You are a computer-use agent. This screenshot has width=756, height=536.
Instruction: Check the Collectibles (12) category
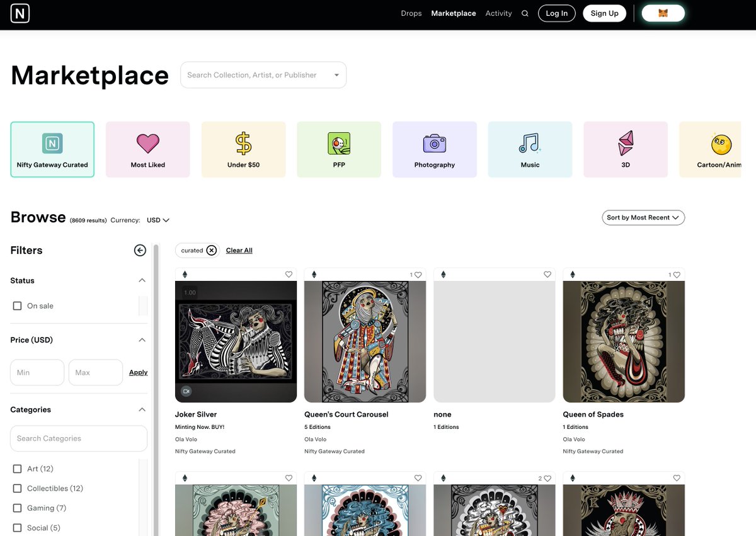pyautogui.click(x=18, y=488)
